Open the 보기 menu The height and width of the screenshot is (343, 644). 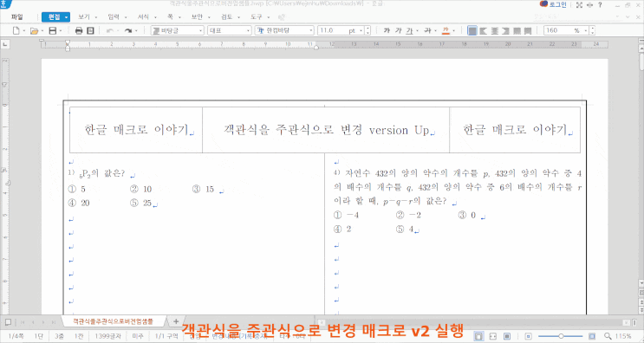[84, 16]
